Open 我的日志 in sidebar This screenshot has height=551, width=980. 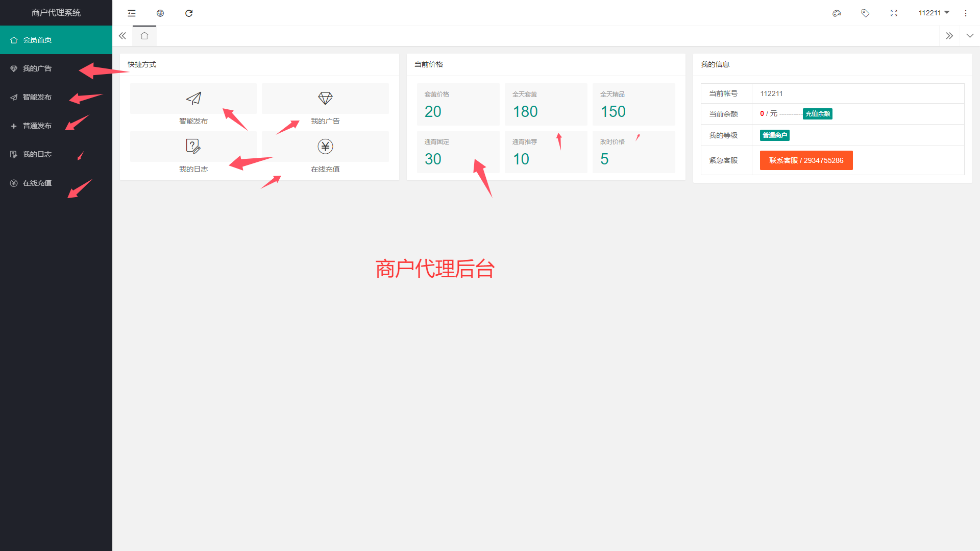pos(56,154)
